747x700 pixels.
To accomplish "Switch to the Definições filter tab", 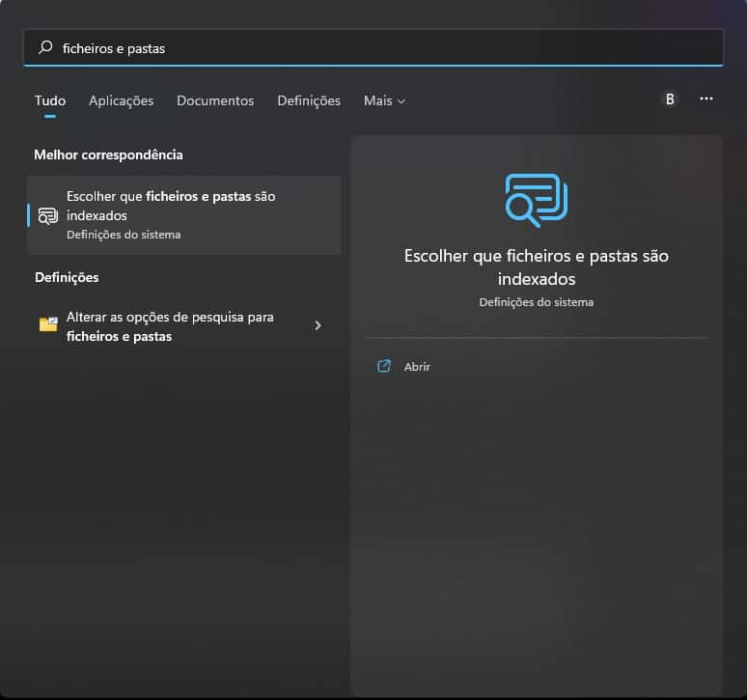I will tap(309, 100).
